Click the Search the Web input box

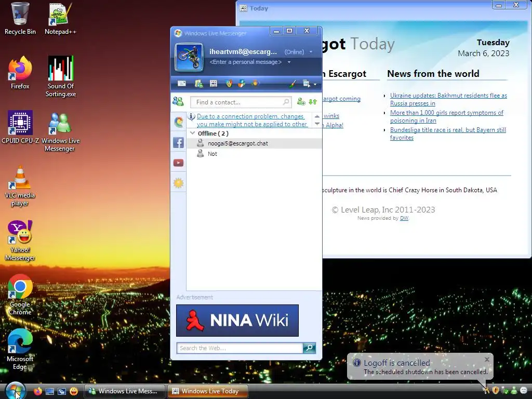click(x=240, y=348)
